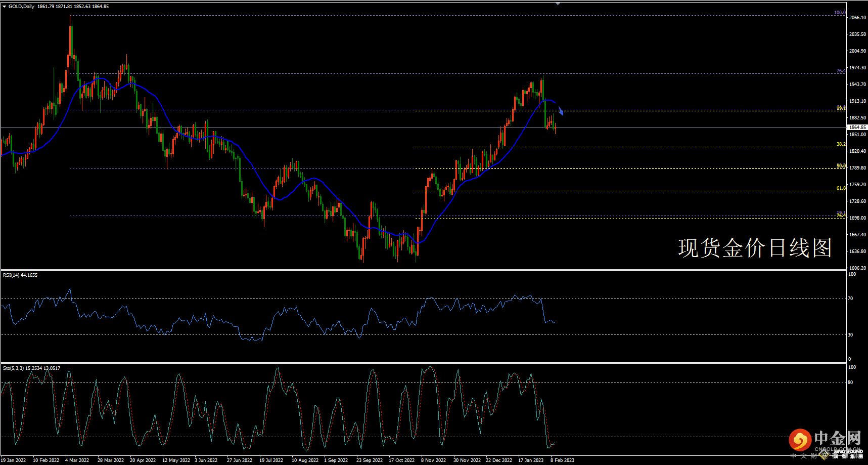Click the 中金网 watermark text

(837, 438)
